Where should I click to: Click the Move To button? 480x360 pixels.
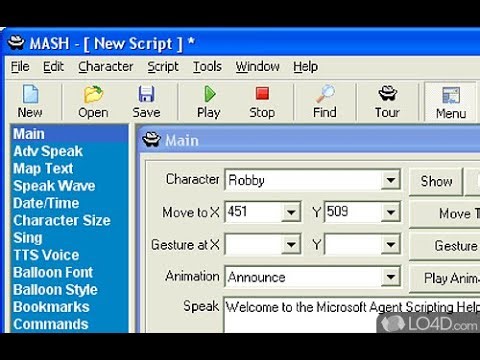[x=445, y=213]
